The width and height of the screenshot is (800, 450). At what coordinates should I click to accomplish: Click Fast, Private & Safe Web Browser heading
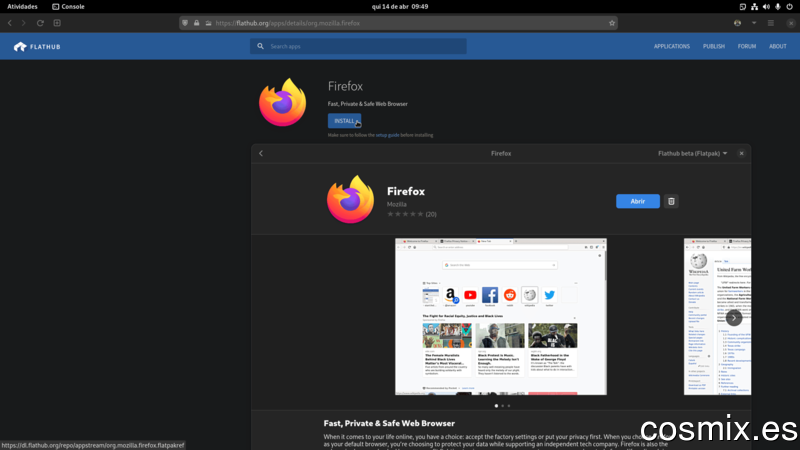coord(389,423)
